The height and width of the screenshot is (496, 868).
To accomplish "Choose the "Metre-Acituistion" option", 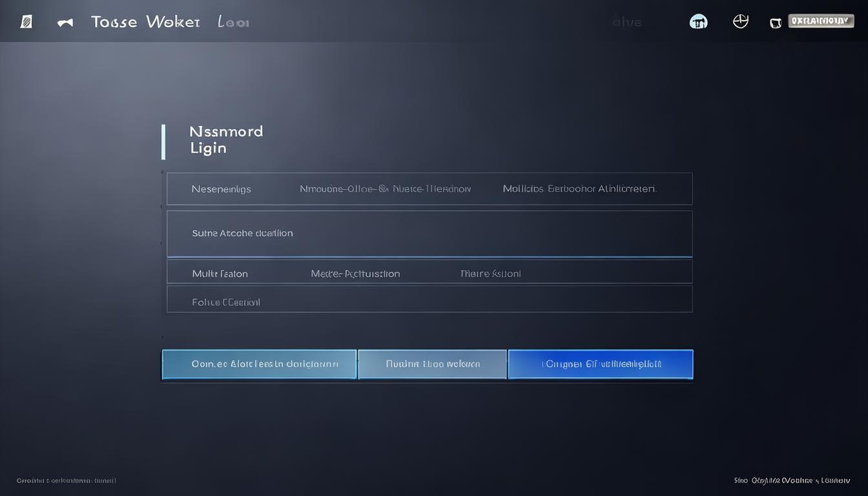I will (x=355, y=274).
